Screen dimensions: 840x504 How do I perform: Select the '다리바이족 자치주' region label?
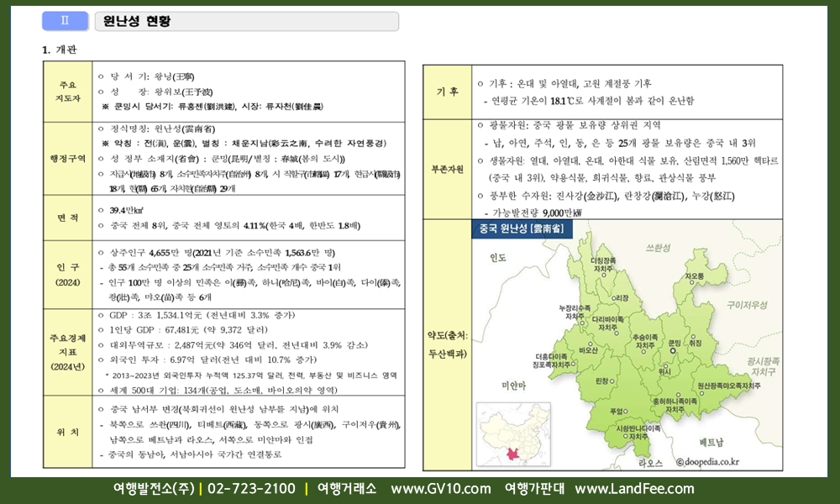607,323
